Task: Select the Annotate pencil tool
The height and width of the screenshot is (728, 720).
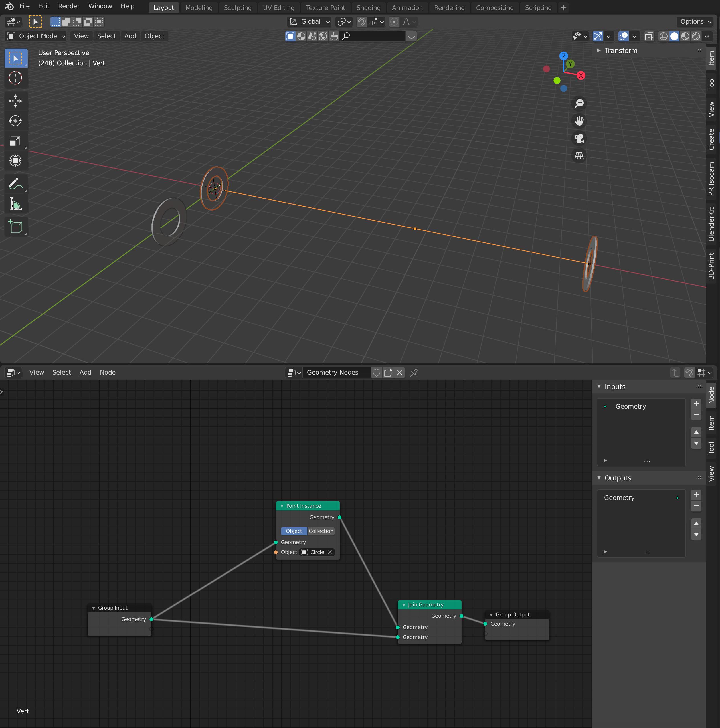Action: tap(15, 184)
